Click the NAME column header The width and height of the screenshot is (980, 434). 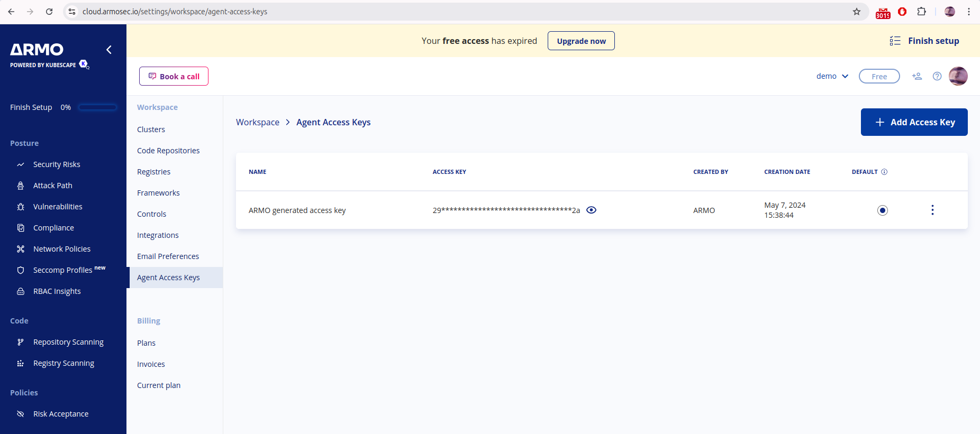tap(258, 172)
